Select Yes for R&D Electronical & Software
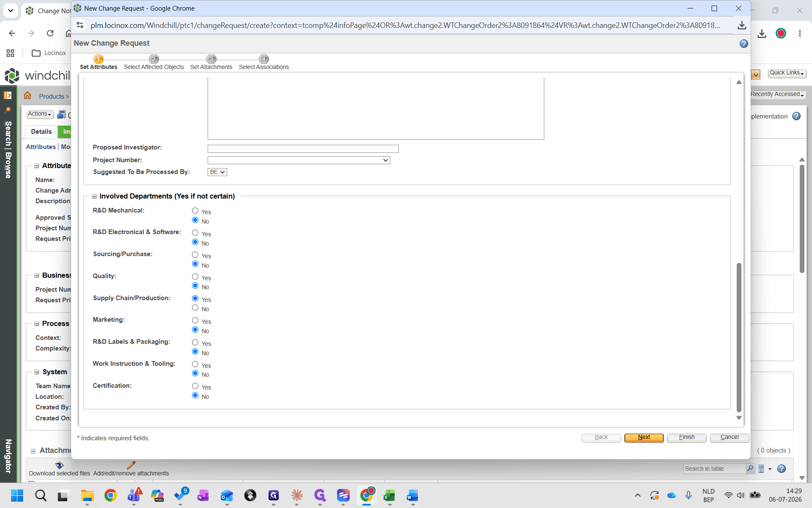 [195, 233]
